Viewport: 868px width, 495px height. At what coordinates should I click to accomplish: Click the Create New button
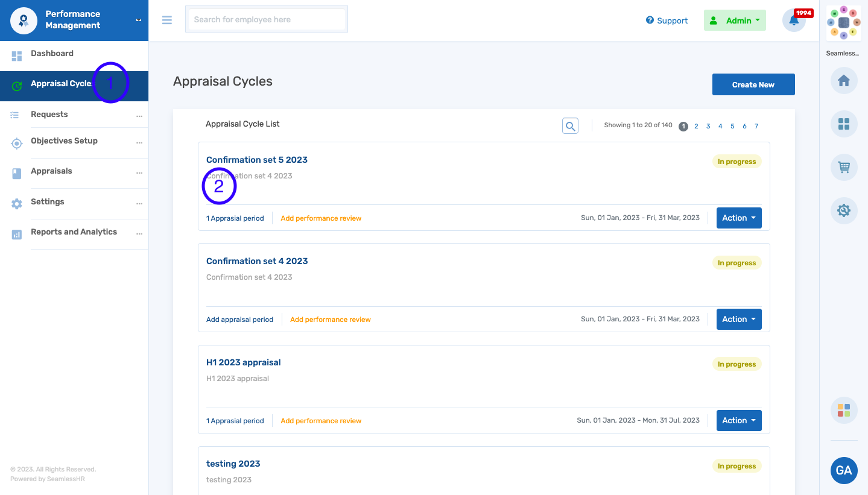tap(753, 85)
